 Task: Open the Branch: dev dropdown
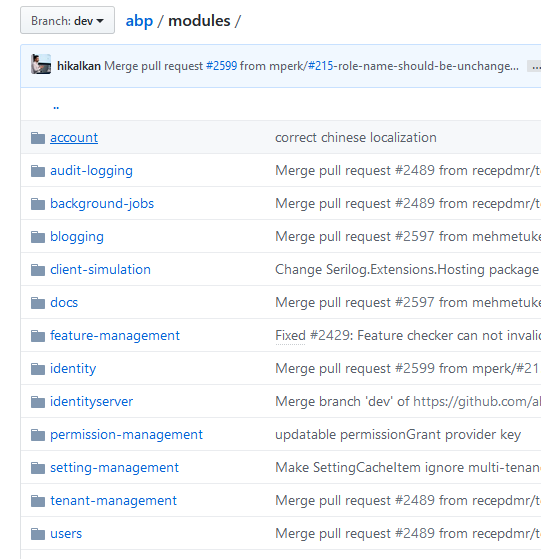pos(67,20)
